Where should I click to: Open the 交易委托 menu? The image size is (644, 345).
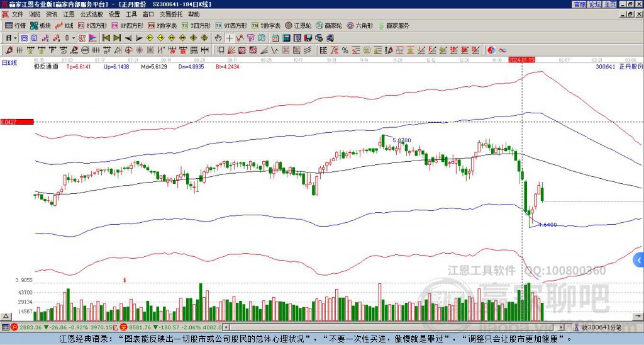tap(171, 14)
